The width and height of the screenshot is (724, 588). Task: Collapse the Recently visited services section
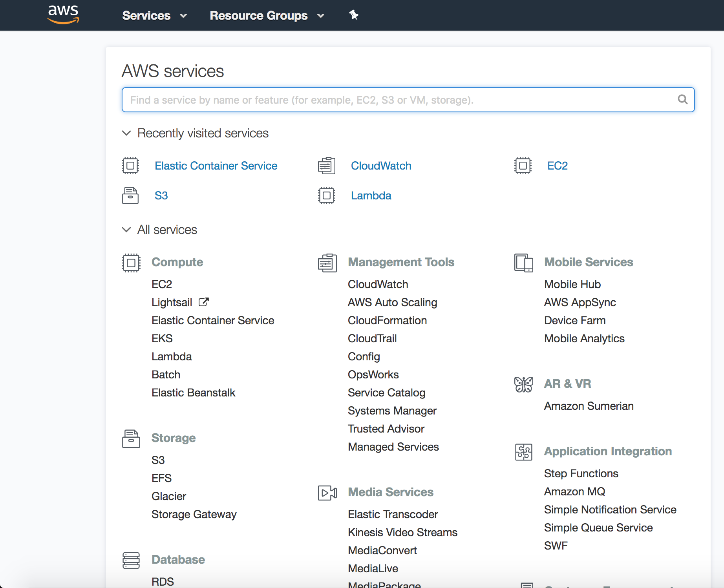pos(126,133)
